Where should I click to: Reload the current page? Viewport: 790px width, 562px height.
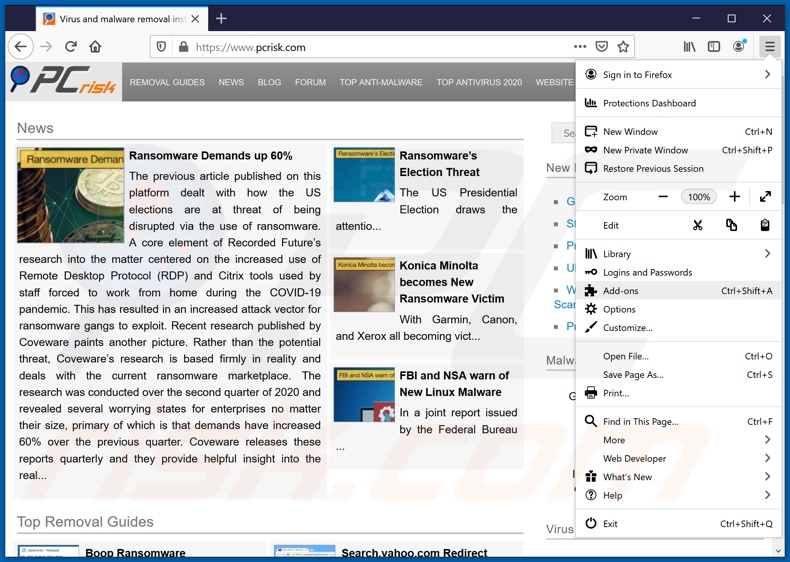click(71, 47)
